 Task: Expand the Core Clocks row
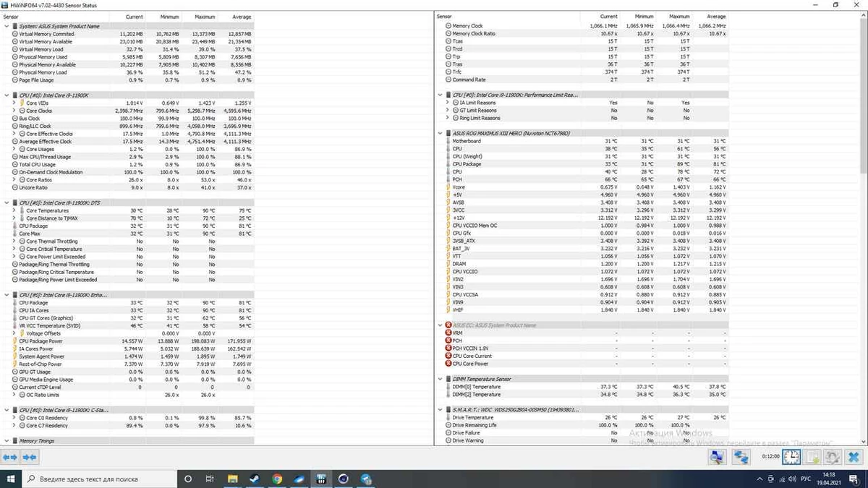click(14, 111)
